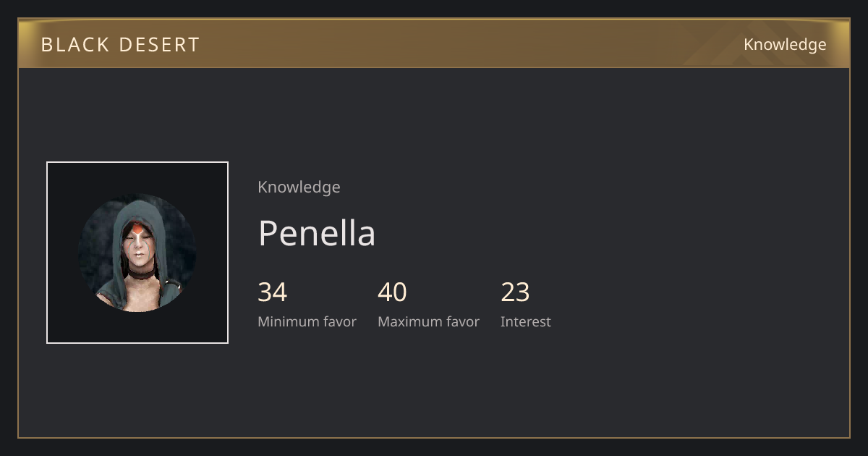Click the gold header banner
The height and width of the screenshot is (456, 868).
tap(434, 43)
